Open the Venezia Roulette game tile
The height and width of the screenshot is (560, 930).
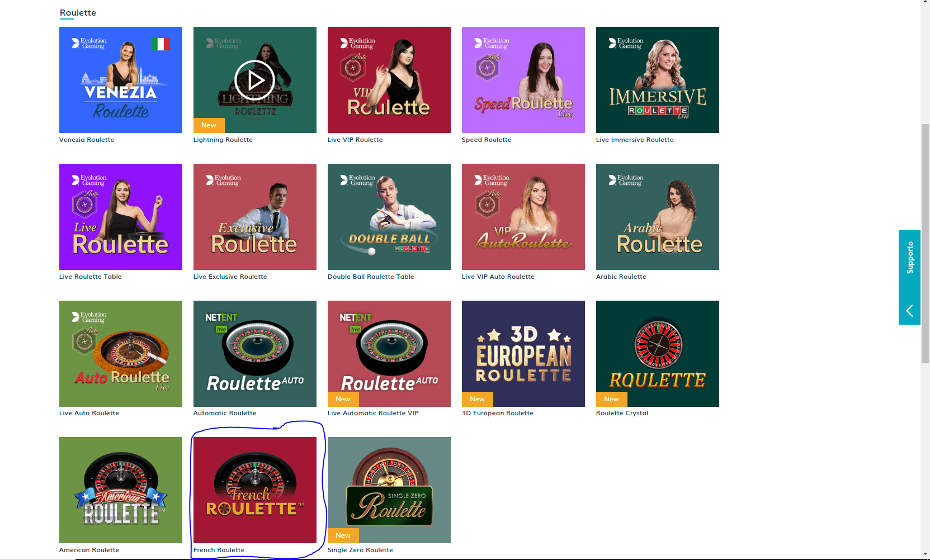pyautogui.click(x=121, y=80)
